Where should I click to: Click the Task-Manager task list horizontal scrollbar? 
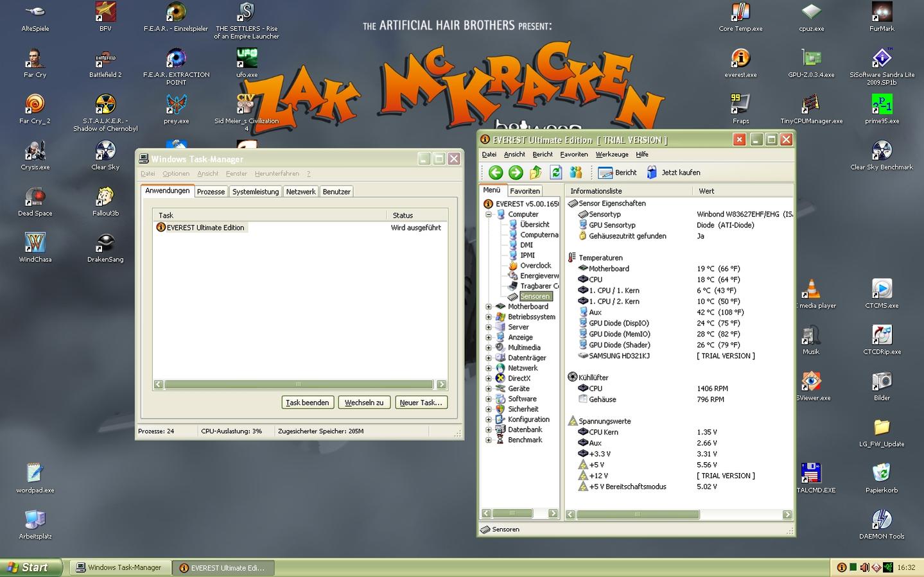click(x=299, y=384)
